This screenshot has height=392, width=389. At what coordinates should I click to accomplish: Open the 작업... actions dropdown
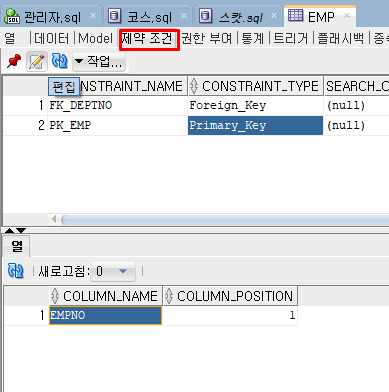[99, 62]
